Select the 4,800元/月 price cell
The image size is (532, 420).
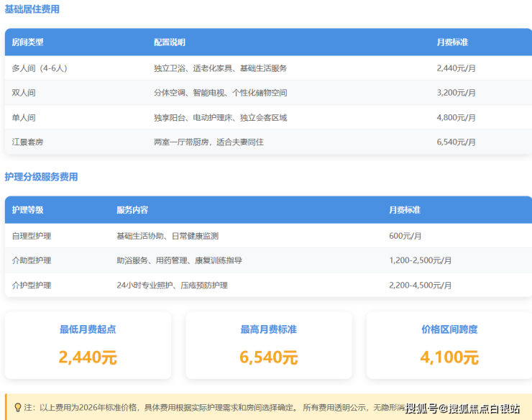[x=456, y=117]
